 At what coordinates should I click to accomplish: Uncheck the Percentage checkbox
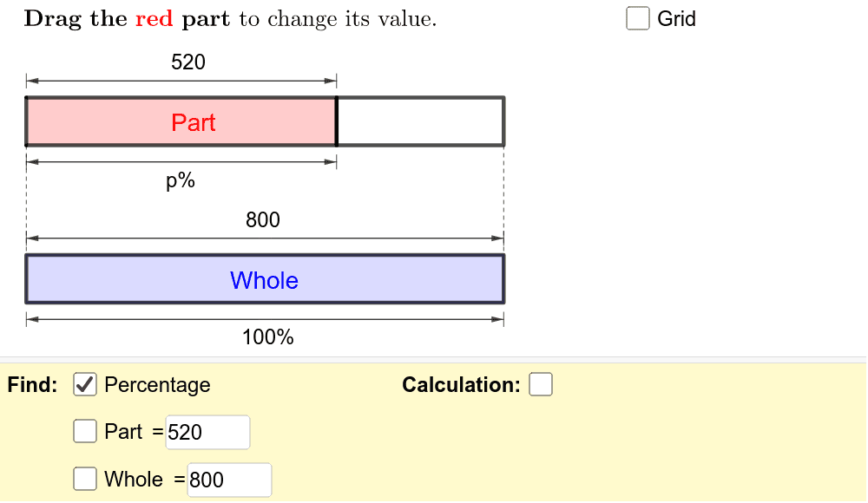(x=85, y=384)
